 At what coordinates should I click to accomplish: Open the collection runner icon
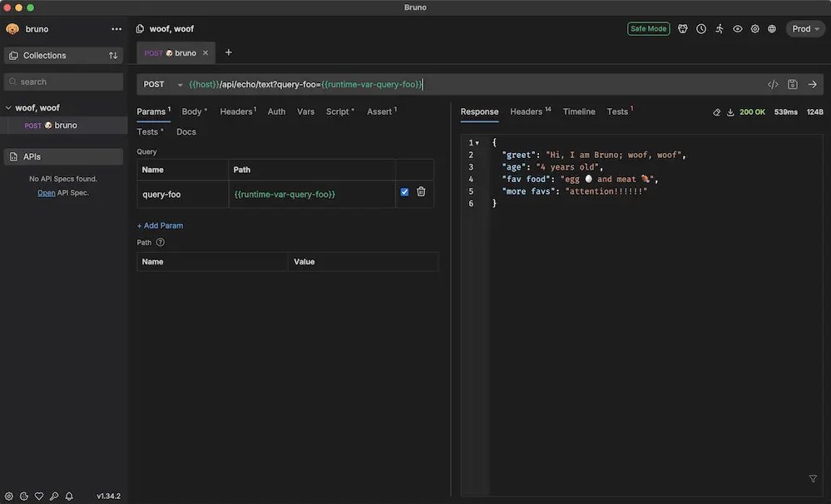[720, 29]
